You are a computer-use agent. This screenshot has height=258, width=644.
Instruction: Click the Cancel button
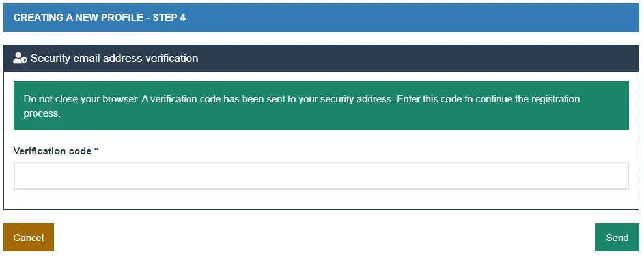[29, 237]
